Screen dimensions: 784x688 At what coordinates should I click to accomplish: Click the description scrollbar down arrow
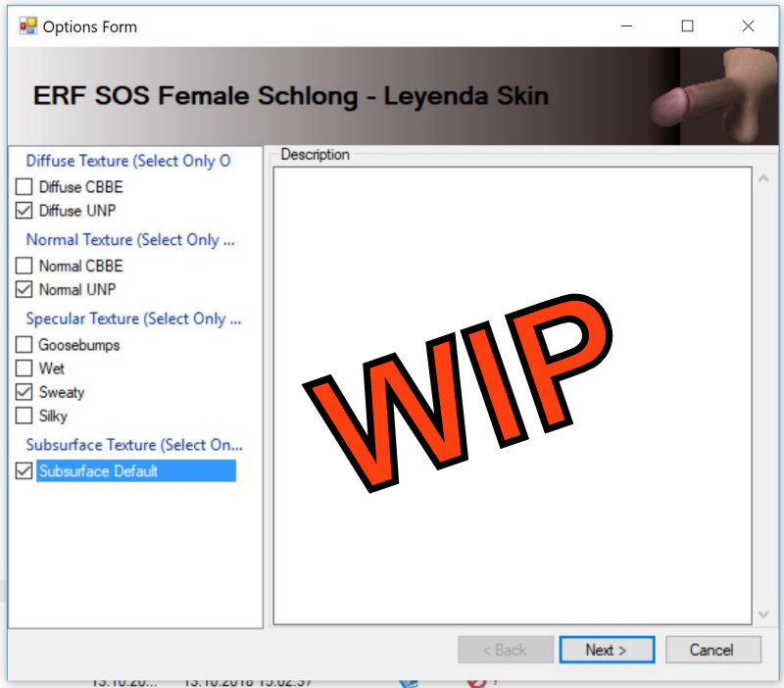point(763,614)
